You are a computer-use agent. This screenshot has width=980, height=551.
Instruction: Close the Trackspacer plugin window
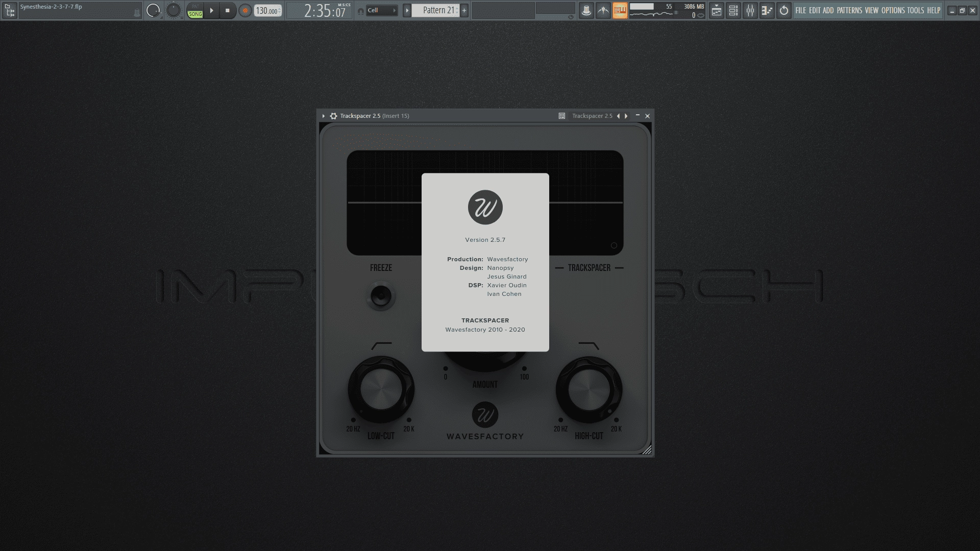pos(648,116)
